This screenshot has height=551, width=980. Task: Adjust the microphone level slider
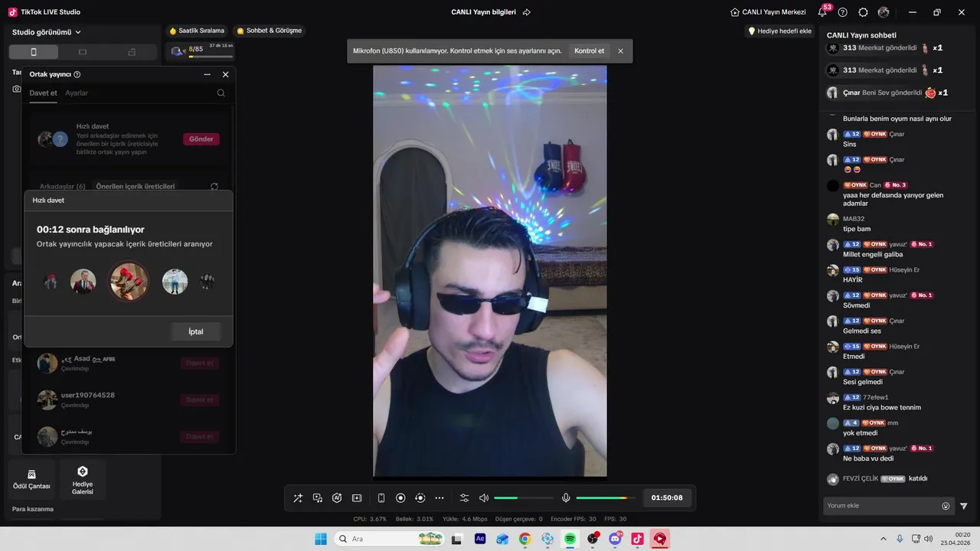(606, 498)
